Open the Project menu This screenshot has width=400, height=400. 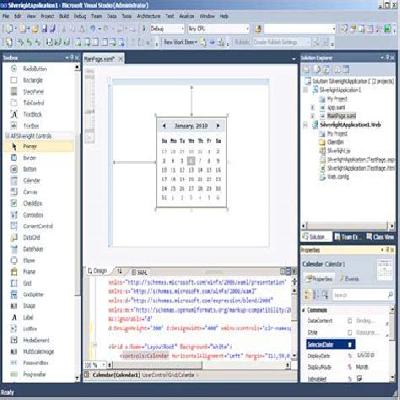(x=47, y=16)
